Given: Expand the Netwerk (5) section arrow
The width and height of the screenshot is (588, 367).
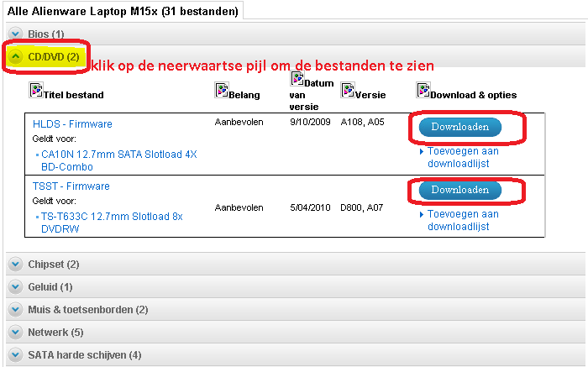Looking at the screenshot, I should [x=15, y=332].
